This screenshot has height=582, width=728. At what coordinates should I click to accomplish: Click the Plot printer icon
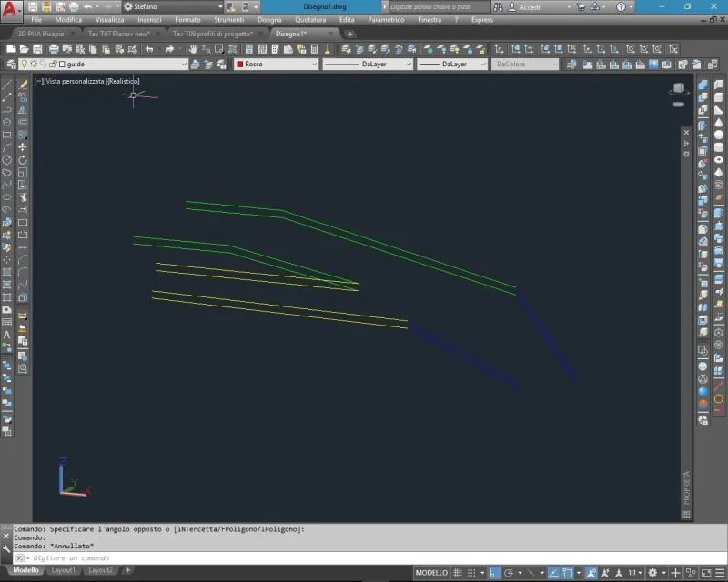tap(54, 49)
